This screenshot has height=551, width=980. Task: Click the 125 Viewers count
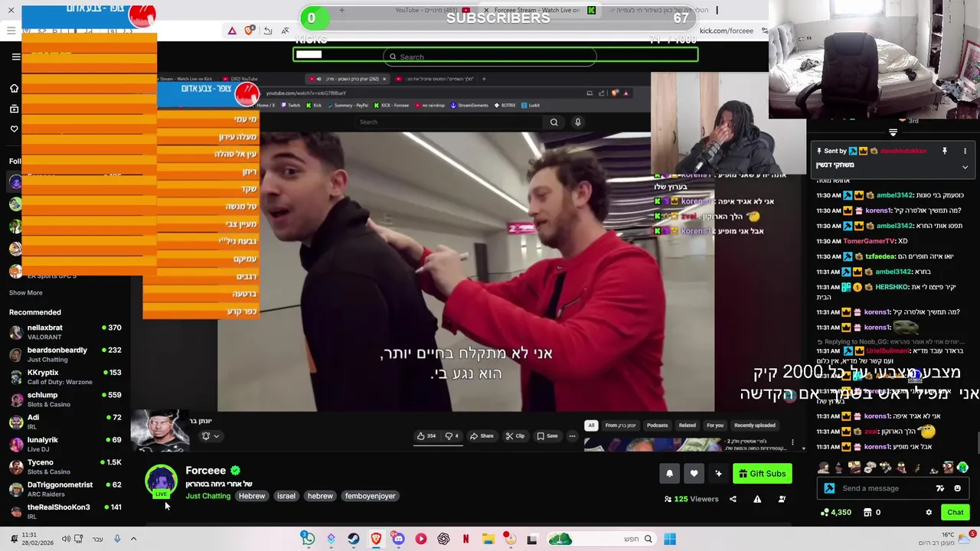[x=690, y=499]
